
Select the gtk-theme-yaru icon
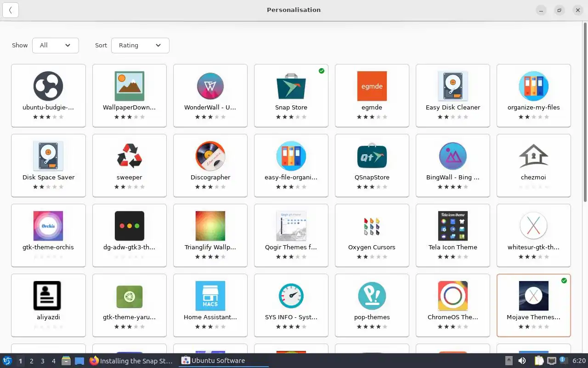click(130, 297)
